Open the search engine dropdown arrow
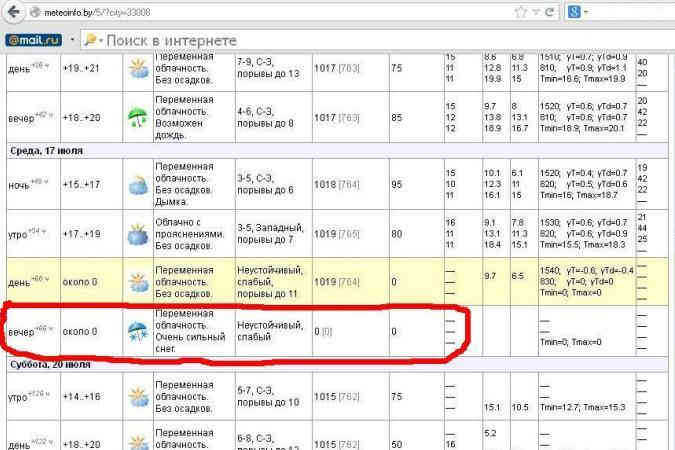675x450 pixels. coord(586,12)
